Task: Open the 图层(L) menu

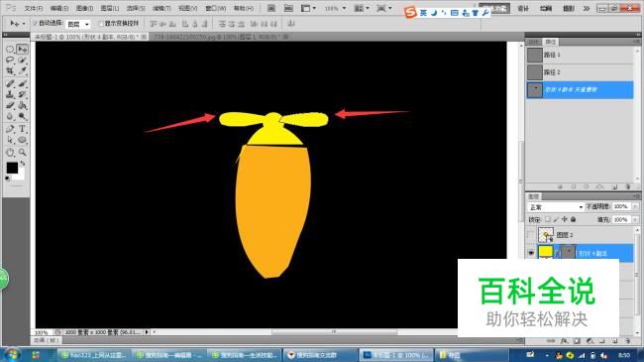Action: pos(110,8)
